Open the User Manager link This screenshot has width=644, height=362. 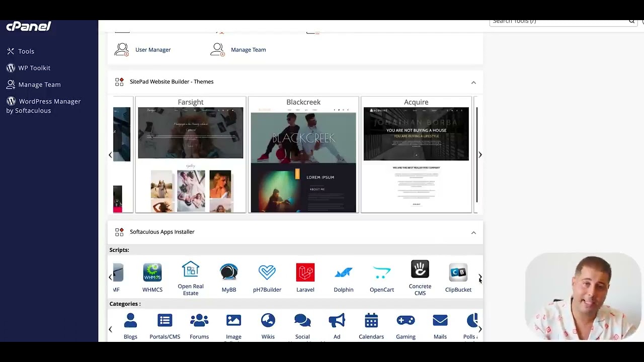coord(153,50)
